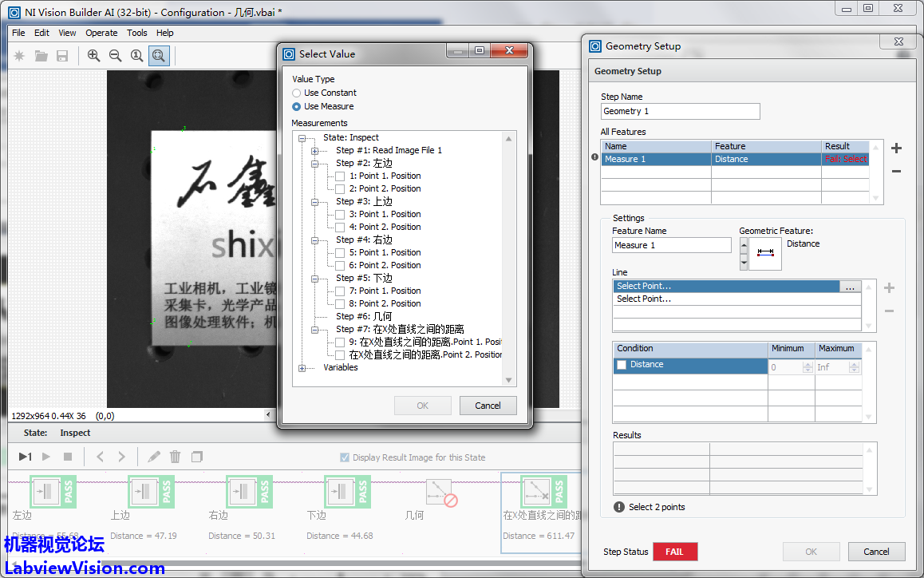
Task: Click the Zoom In magnifier icon
Action: [x=94, y=56]
